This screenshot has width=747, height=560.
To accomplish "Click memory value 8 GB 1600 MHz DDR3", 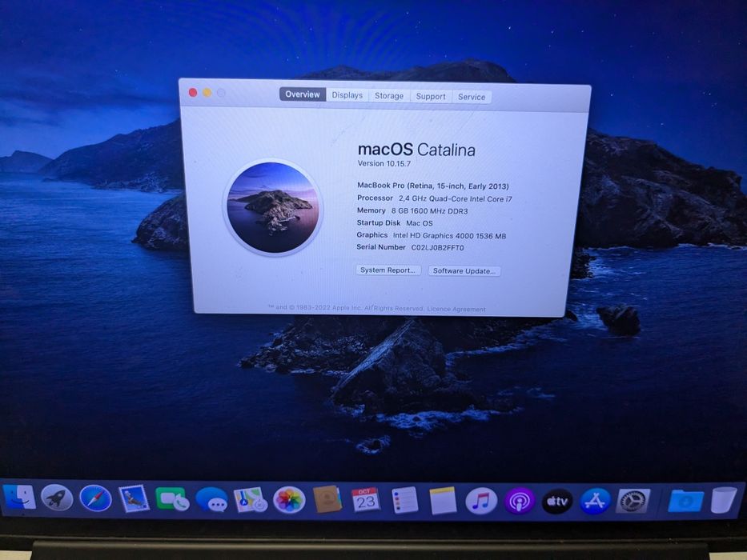I will 430,211.
